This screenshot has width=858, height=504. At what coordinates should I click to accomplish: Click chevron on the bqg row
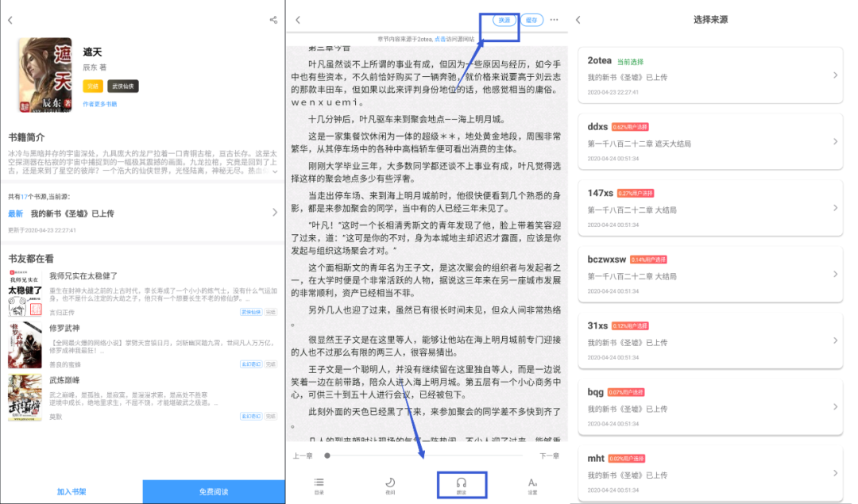pyautogui.click(x=835, y=406)
